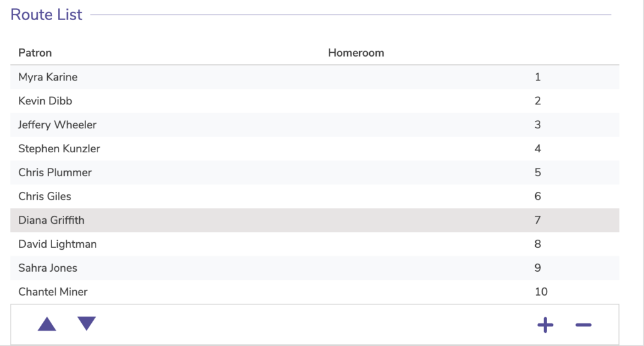Image resolution: width=644 pixels, height=346 pixels.
Task: Pick Chris Plummer from the list
Action: pyautogui.click(x=55, y=172)
